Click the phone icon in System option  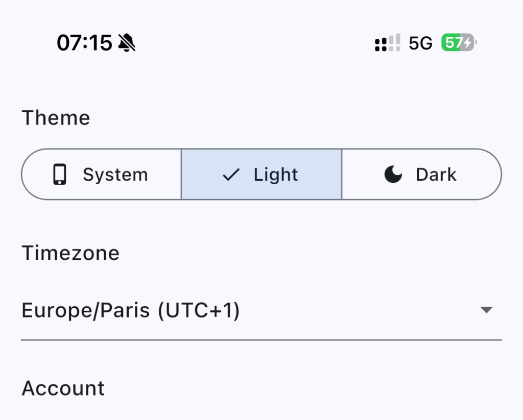tap(60, 175)
